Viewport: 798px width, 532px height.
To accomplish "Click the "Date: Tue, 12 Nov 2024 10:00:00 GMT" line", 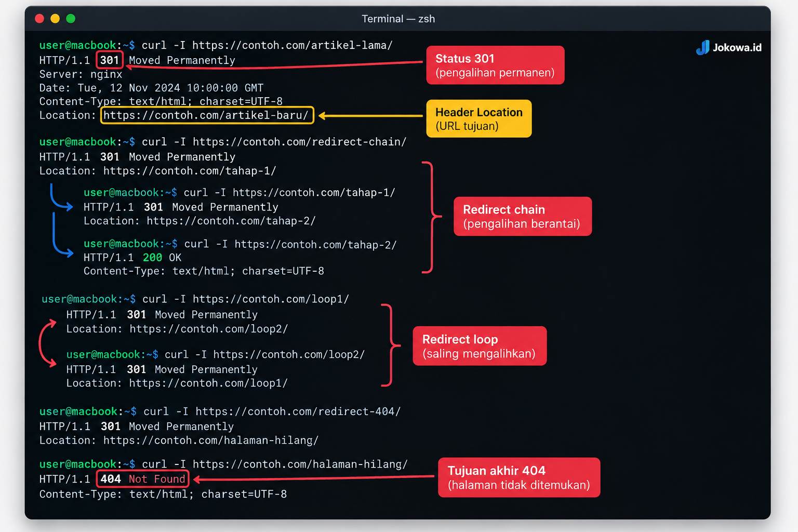I will (x=152, y=88).
